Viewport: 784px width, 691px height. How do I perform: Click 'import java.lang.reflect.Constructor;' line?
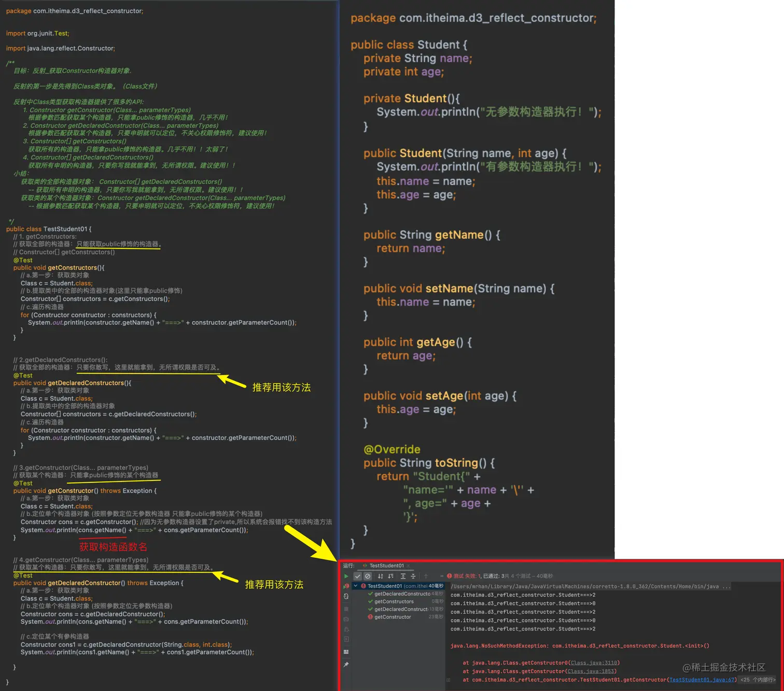tap(61, 48)
